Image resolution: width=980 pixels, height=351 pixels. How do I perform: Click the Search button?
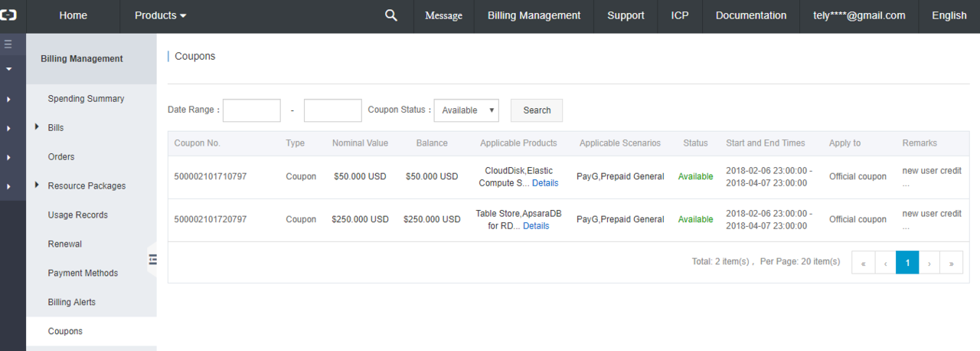[537, 110]
